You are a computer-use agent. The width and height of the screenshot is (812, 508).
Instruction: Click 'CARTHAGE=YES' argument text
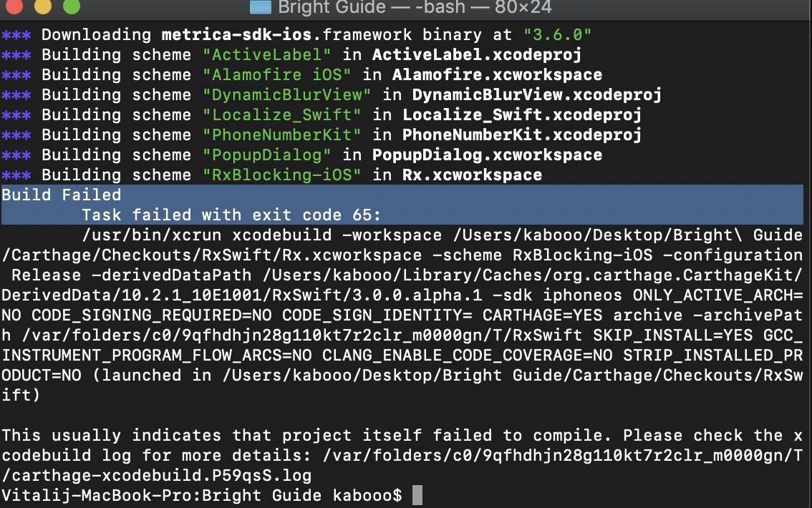coord(542,316)
